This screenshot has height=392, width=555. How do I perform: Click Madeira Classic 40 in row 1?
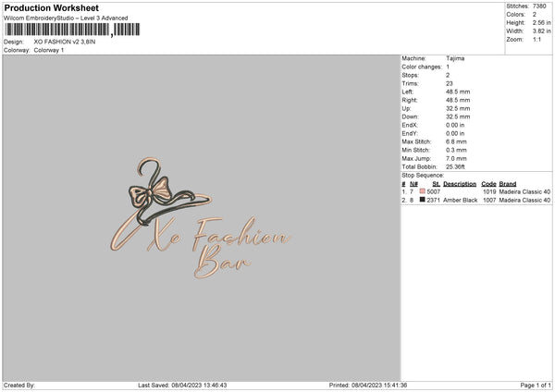coord(524,191)
